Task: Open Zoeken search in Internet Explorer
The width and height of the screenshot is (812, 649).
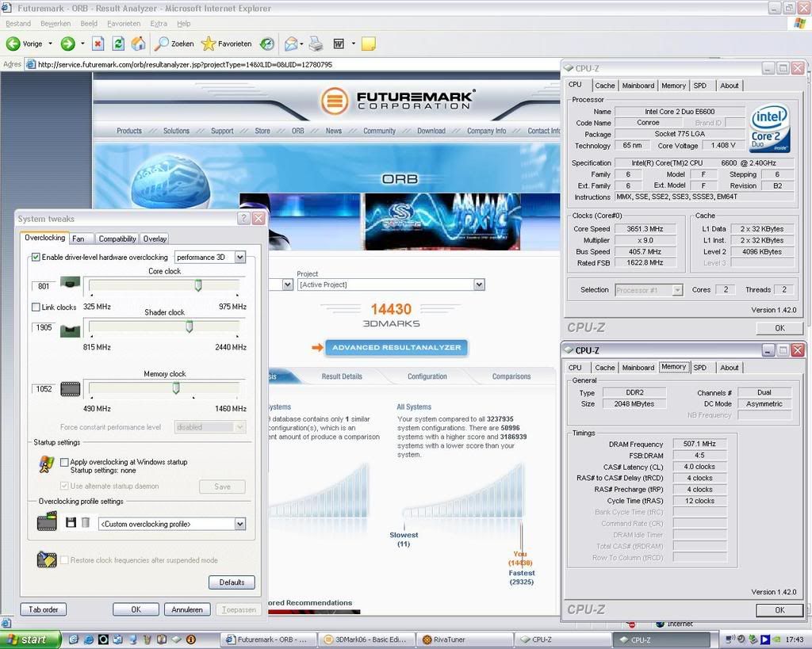Action: coord(174,44)
